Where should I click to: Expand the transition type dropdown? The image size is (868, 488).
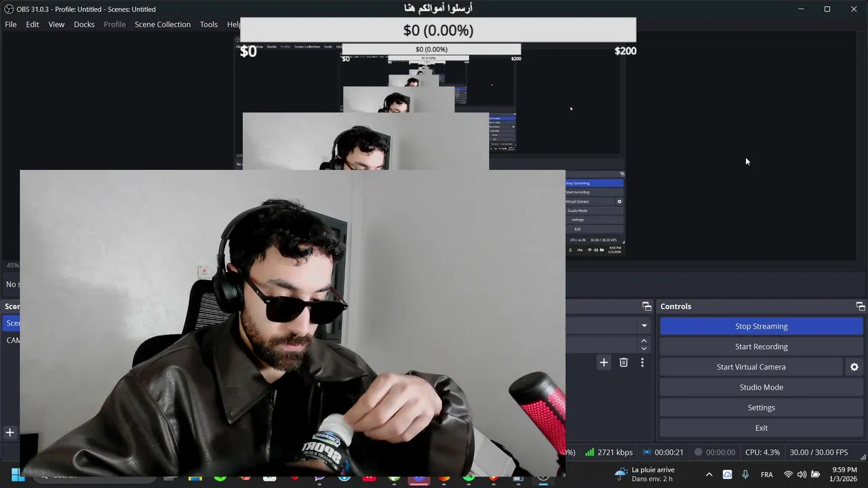(644, 326)
